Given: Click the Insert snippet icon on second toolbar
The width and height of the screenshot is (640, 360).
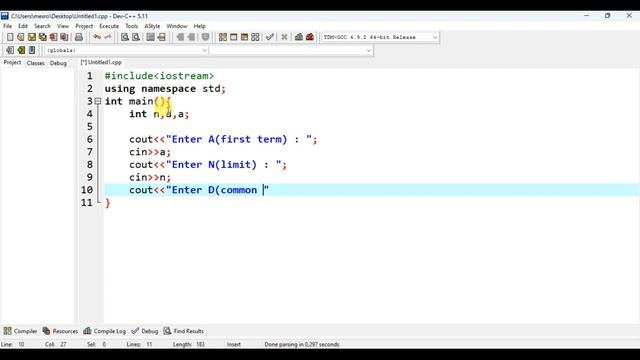Looking at the screenshot, I should [x=10, y=50].
